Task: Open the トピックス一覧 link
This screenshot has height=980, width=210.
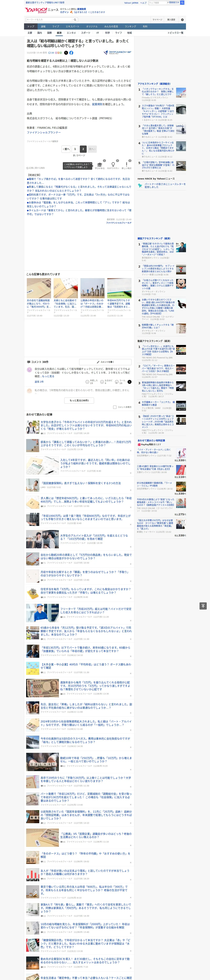Action: tap(175, 33)
